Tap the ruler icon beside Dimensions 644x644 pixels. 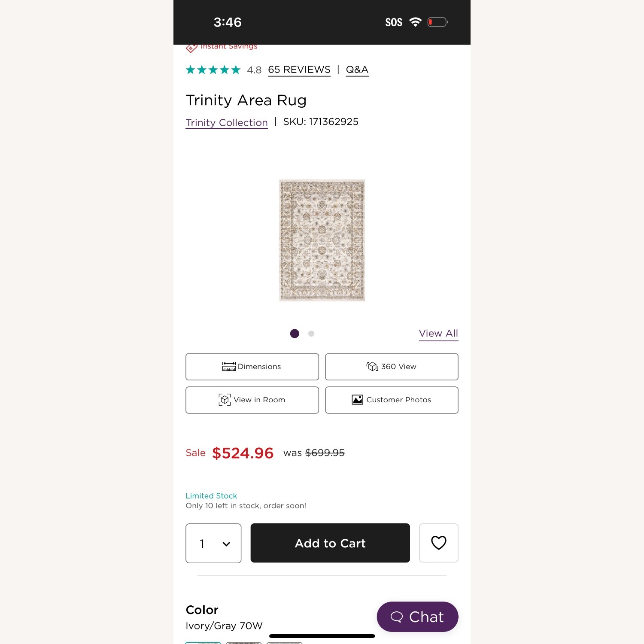229,367
